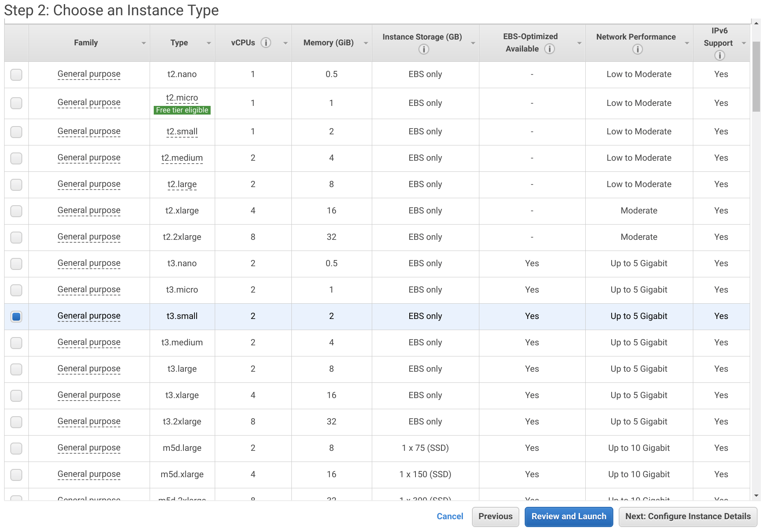
Task: Click the t3.xlarge type cell
Action: point(182,396)
